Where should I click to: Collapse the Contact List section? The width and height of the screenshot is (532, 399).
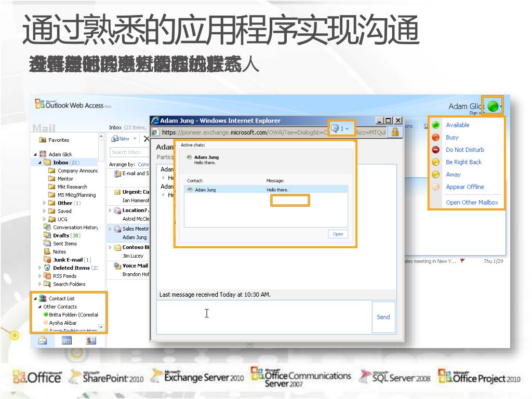pyautogui.click(x=35, y=299)
